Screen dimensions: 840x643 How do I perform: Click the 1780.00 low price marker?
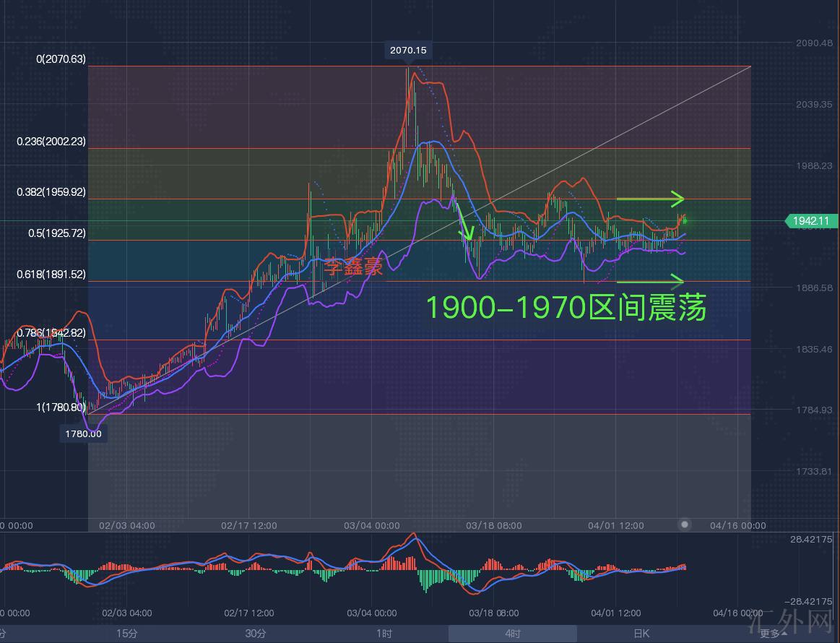click(83, 433)
